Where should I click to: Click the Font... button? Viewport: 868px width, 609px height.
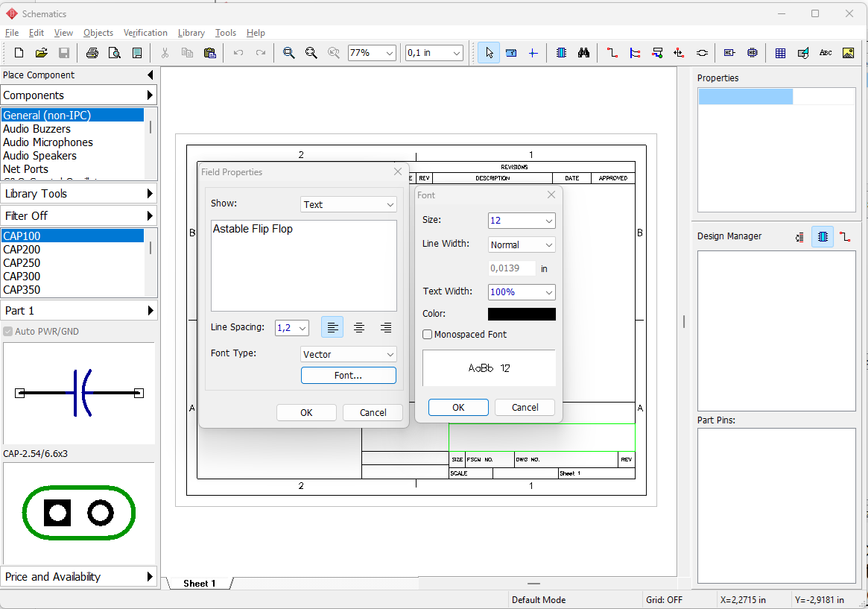tap(349, 376)
